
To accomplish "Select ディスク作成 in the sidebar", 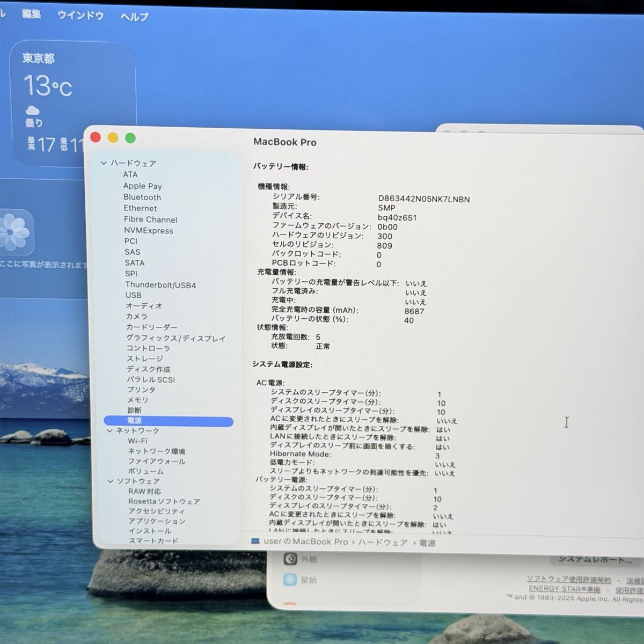I will tap(149, 369).
